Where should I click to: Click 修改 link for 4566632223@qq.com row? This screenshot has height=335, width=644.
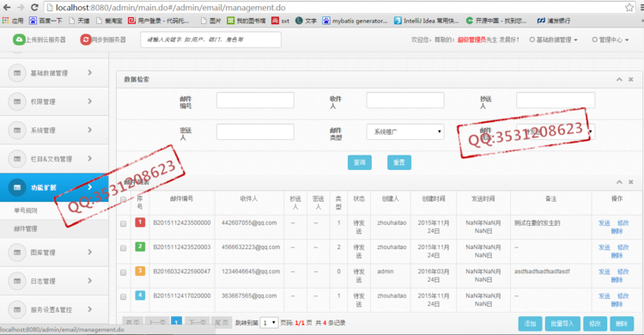coord(623,247)
